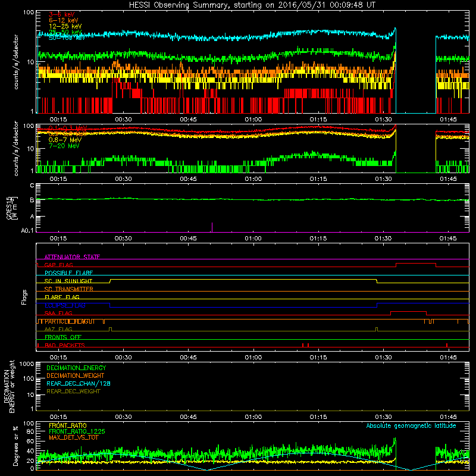The image size is (476, 476).
Task: Click the 1000 tick label on the decimation axis
Action: (x=27, y=364)
